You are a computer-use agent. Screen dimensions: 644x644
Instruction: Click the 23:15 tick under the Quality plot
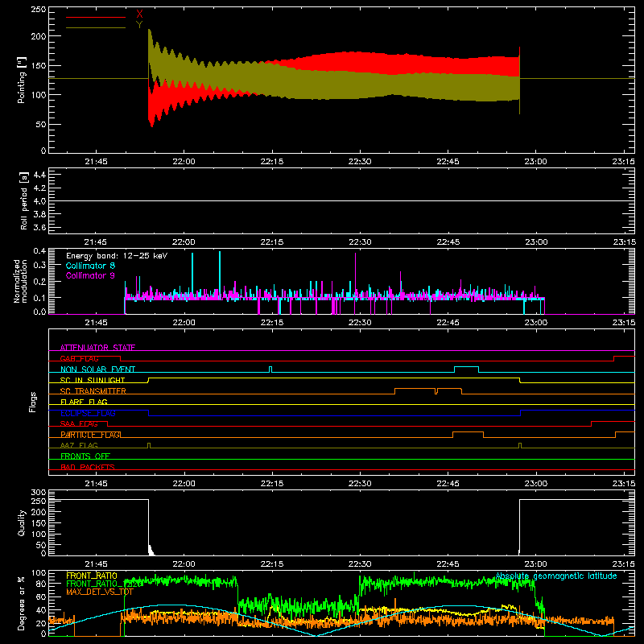tap(624, 563)
